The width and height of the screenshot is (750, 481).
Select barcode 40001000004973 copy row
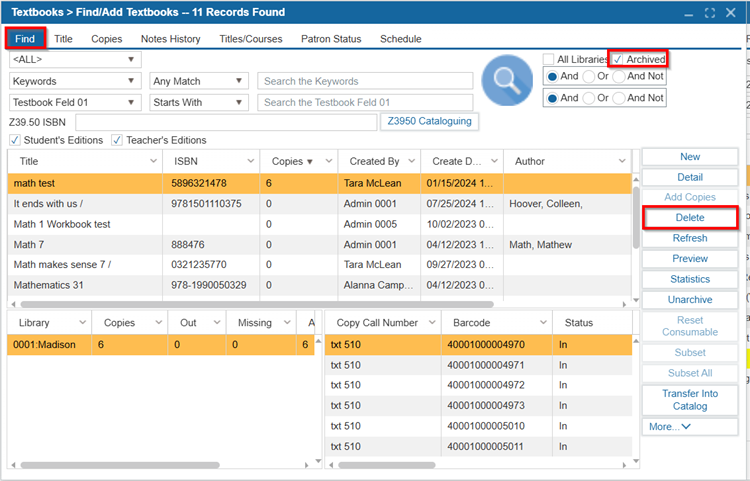[478, 405]
